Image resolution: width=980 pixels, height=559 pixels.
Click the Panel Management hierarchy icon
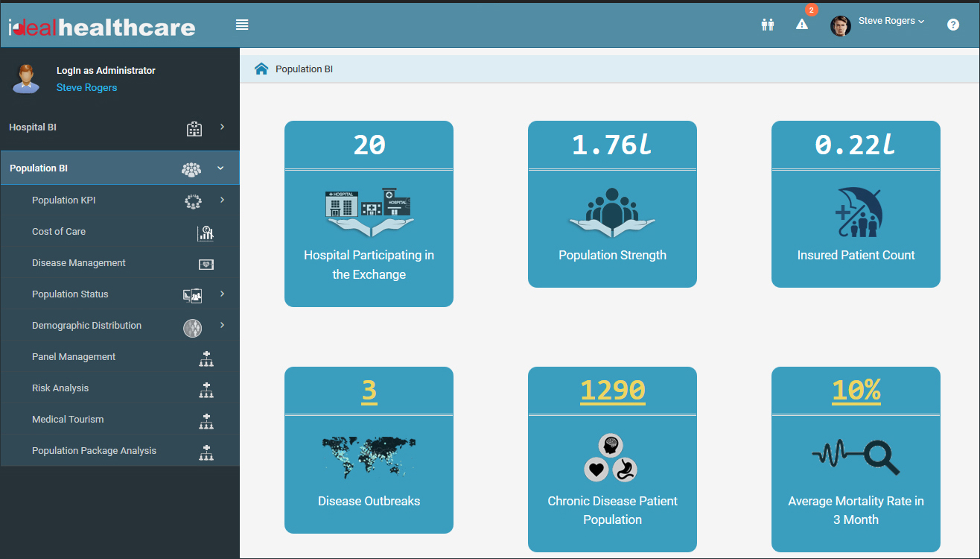[206, 359]
